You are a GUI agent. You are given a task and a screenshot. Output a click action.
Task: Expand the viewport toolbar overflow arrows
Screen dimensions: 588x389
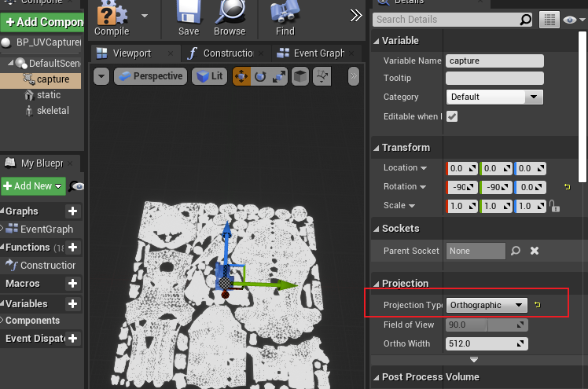click(x=353, y=76)
